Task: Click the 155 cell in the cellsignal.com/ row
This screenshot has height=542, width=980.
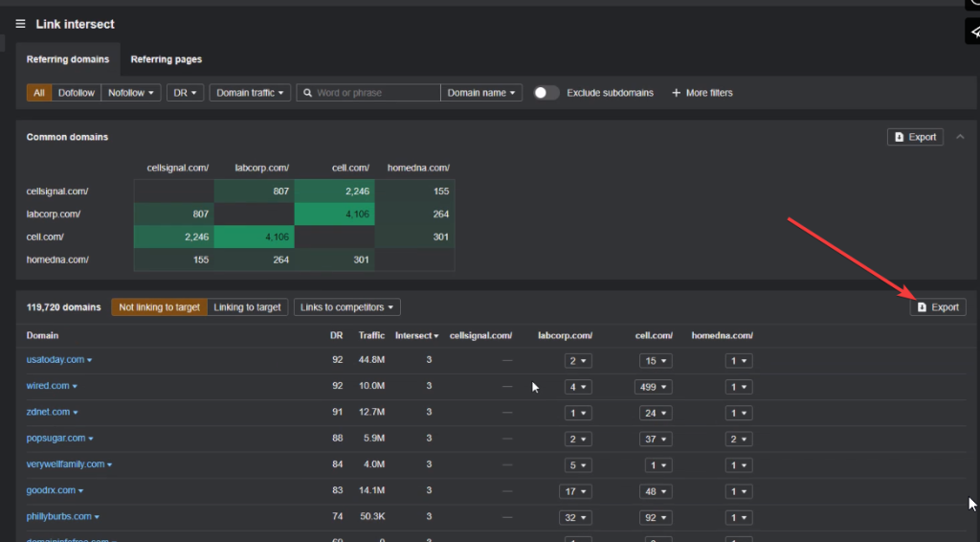Action: click(x=414, y=192)
